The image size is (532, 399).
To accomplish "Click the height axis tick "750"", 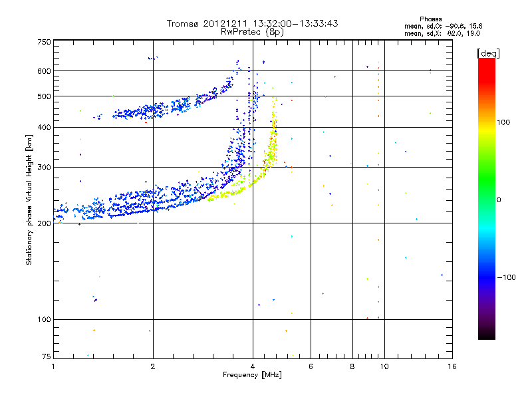I will (44, 42).
